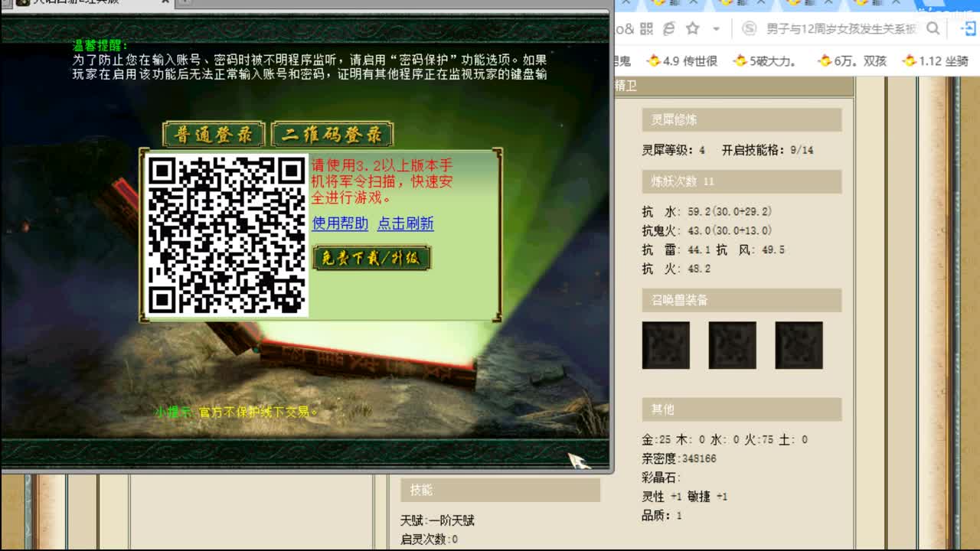The image size is (980, 551).
Task: Select the first 召唤兽装备 equipment slot
Action: [x=665, y=345]
